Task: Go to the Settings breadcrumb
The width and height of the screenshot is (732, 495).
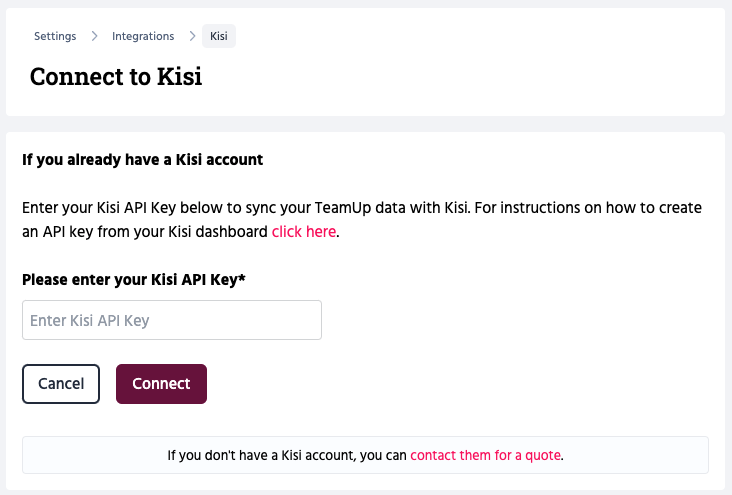Action: point(55,36)
